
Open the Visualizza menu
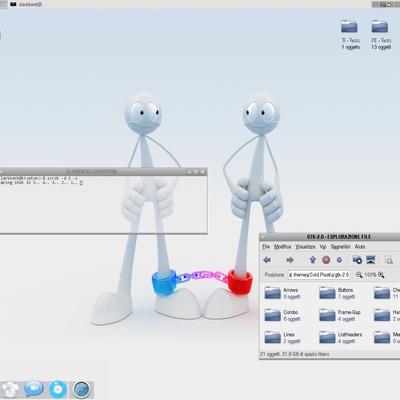[305, 247]
